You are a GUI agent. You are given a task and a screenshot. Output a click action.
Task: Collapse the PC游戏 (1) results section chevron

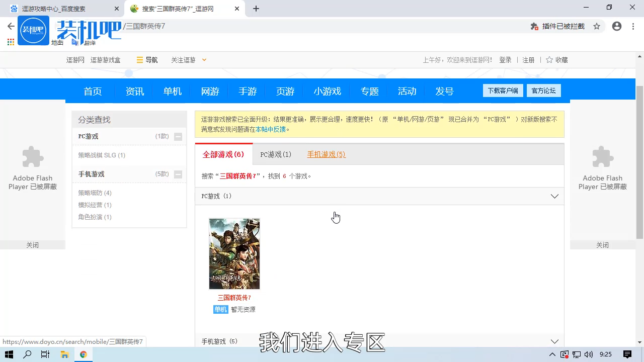pos(554,196)
